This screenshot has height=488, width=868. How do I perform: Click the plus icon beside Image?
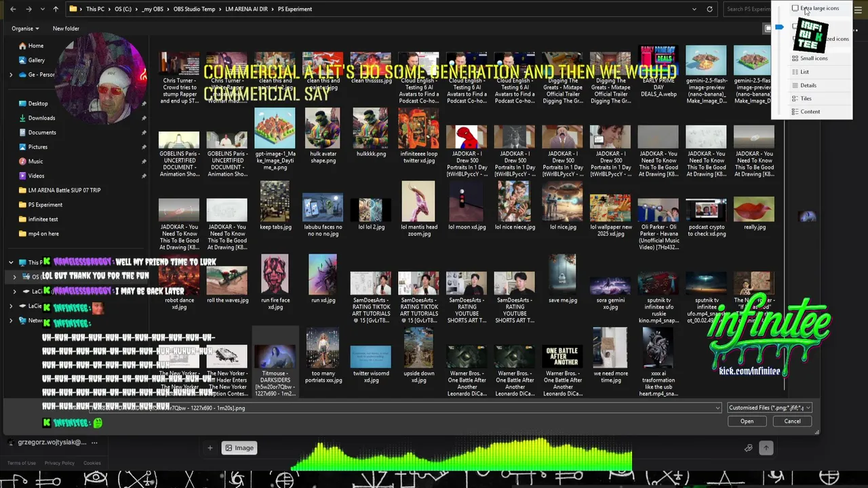[x=210, y=448]
